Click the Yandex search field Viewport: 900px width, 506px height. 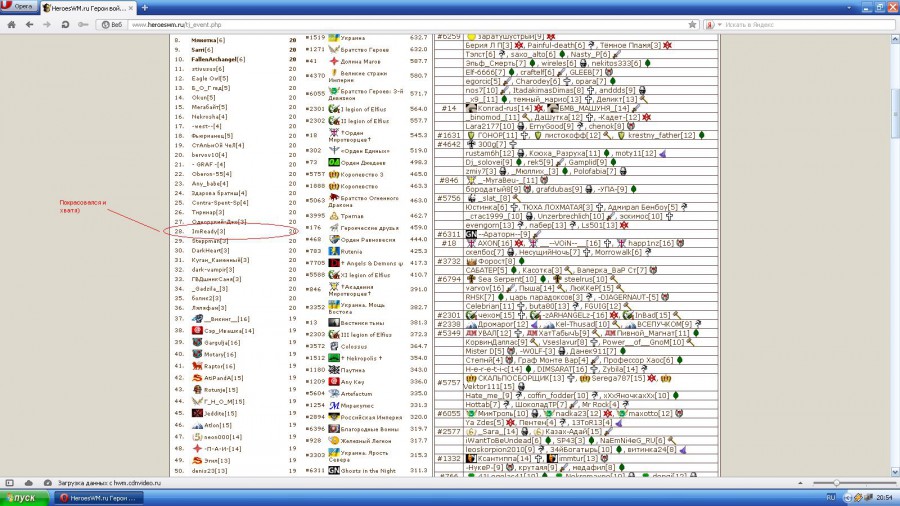806,25
